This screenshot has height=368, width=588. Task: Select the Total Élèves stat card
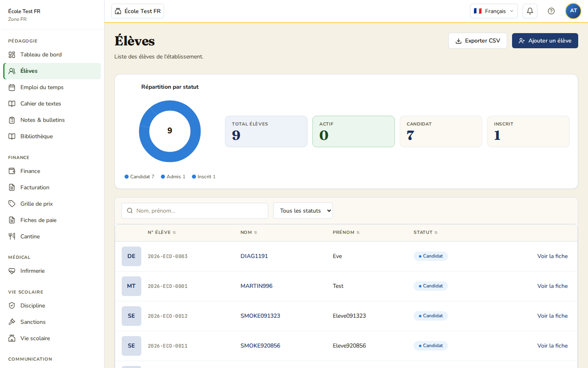point(266,131)
